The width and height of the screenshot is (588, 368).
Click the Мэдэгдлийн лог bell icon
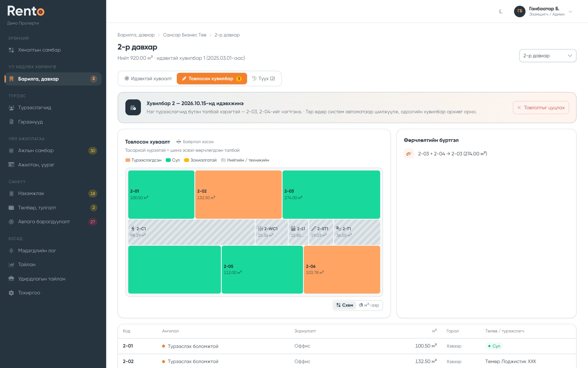click(x=11, y=251)
